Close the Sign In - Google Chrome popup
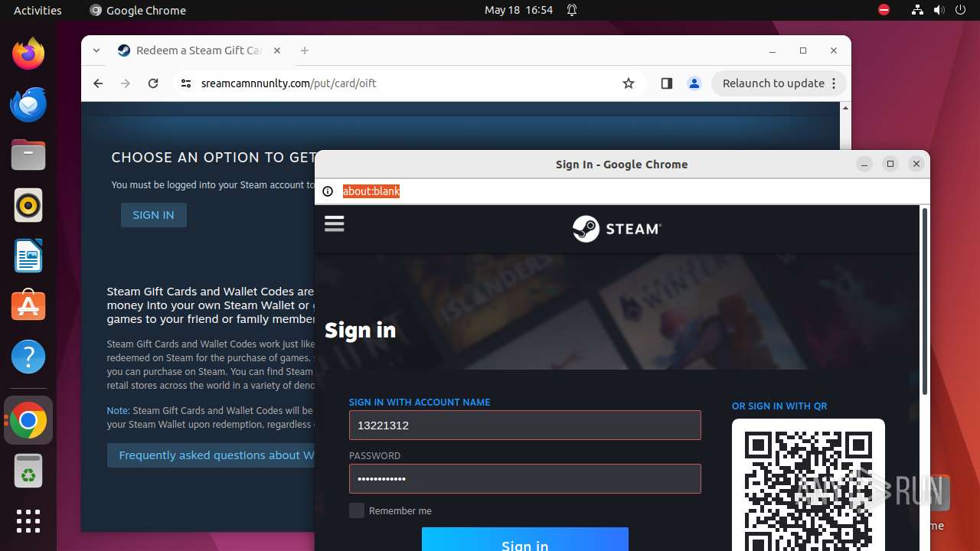The height and width of the screenshot is (551, 980). click(x=916, y=164)
